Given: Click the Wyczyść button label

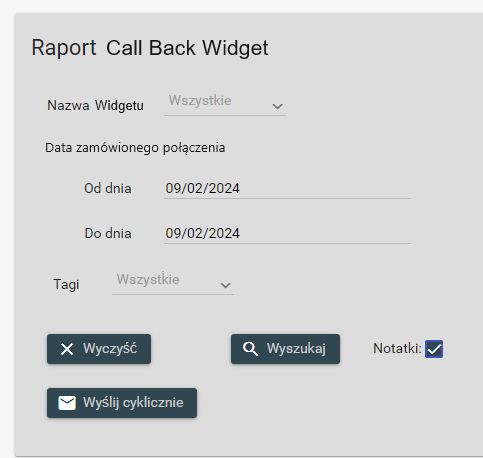Looking at the screenshot, I should coord(110,349).
